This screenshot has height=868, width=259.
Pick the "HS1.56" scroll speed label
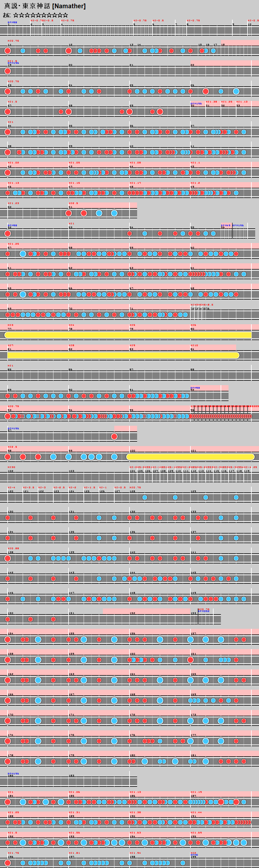(74, 832)
